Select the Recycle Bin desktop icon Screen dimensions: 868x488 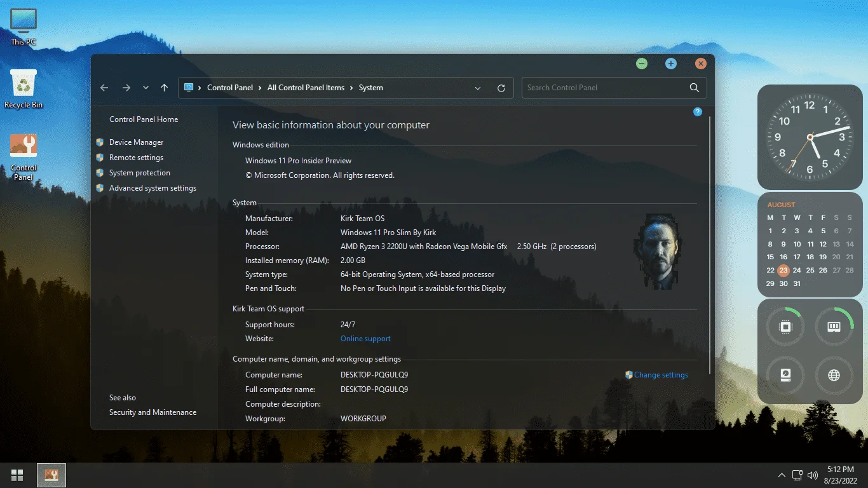click(24, 89)
